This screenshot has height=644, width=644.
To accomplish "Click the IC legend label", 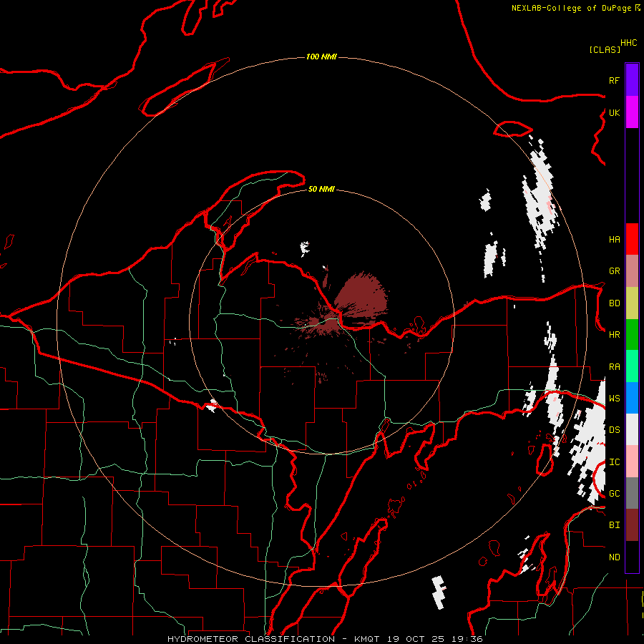I will 614,462.
